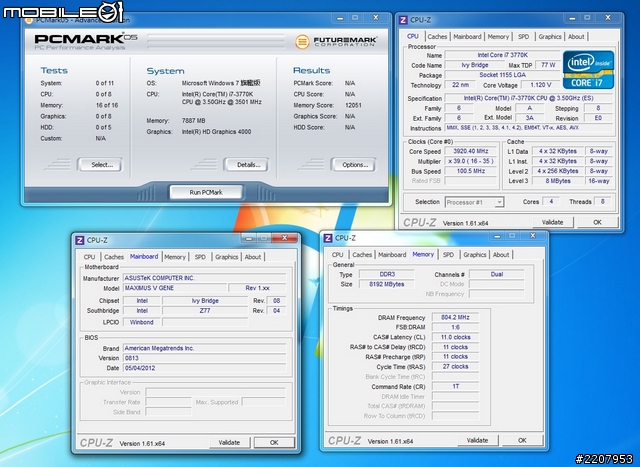The height and width of the screenshot is (467, 640).
Task: Click OK in the CPU tab window
Action: [598, 222]
